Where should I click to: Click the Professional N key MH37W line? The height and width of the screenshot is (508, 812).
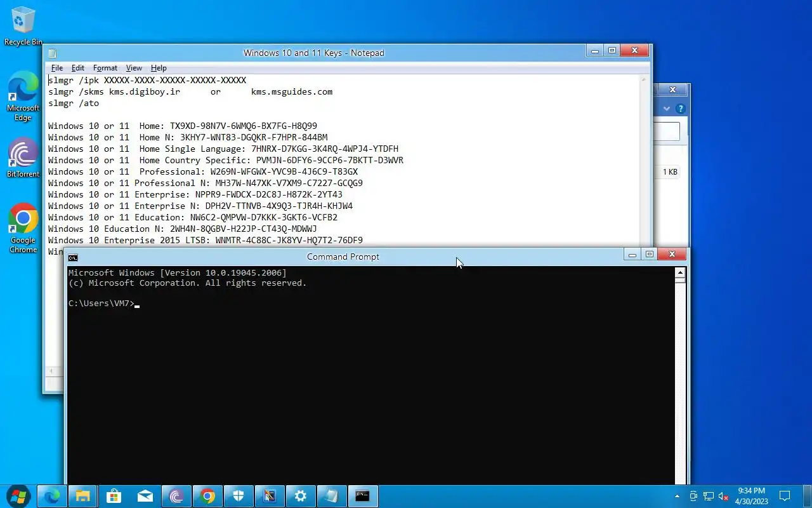206,184
